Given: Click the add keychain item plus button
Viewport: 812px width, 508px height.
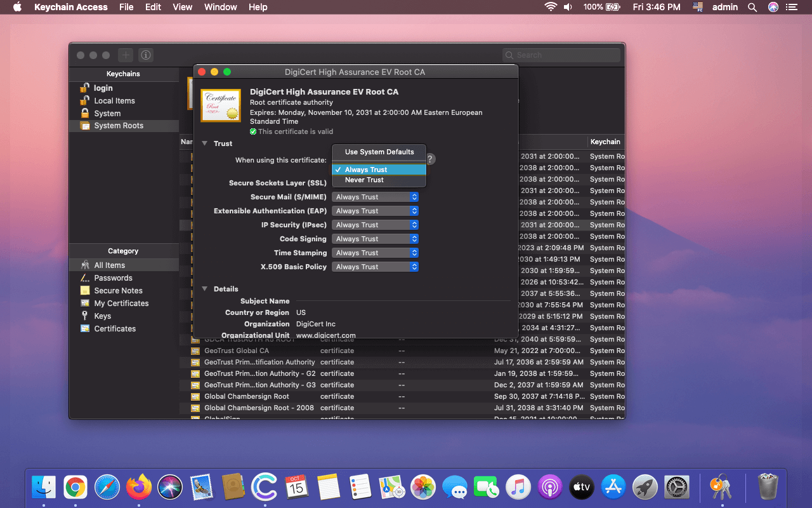Looking at the screenshot, I should coord(126,55).
